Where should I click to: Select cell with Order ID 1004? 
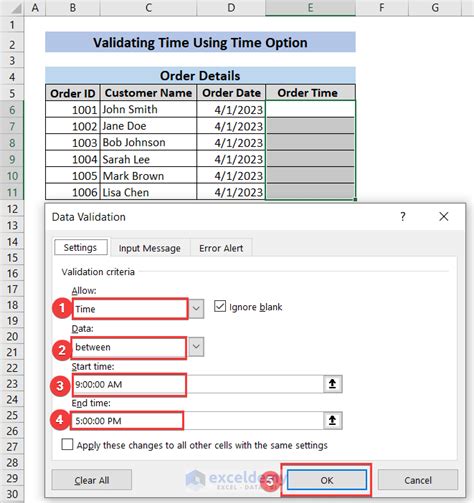click(x=73, y=159)
